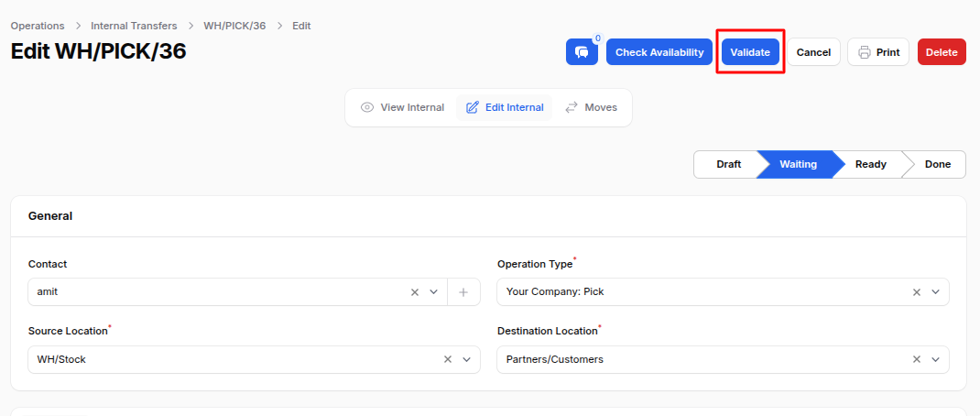Open Internal Transfers breadcrumb link
This screenshot has width=980, height=416.
tap(134, 26)
